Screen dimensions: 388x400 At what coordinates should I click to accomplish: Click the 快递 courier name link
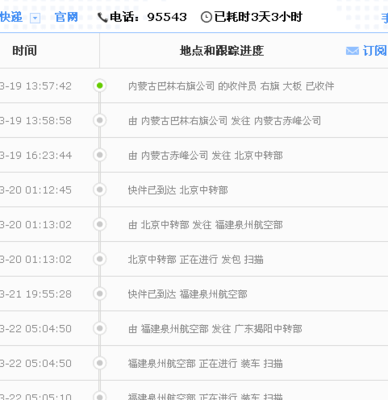tap(11, 17)
